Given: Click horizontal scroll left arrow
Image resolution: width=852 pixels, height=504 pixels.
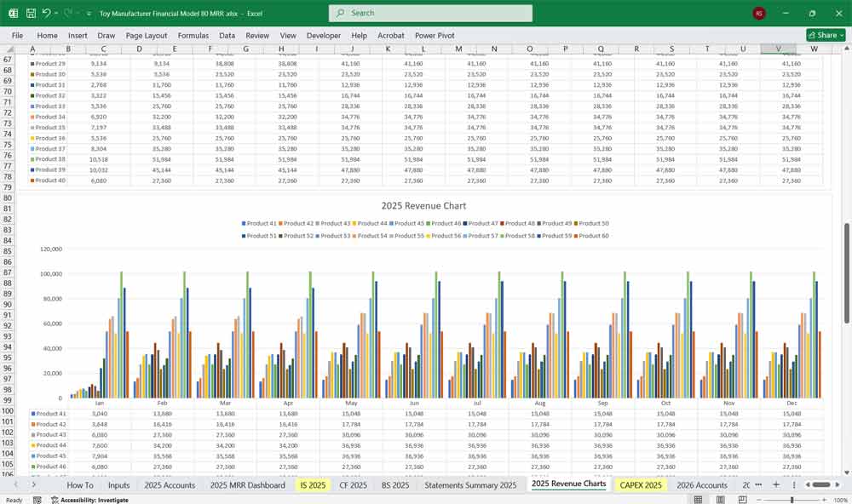Looking at the screenshot, I should (808, 484).
